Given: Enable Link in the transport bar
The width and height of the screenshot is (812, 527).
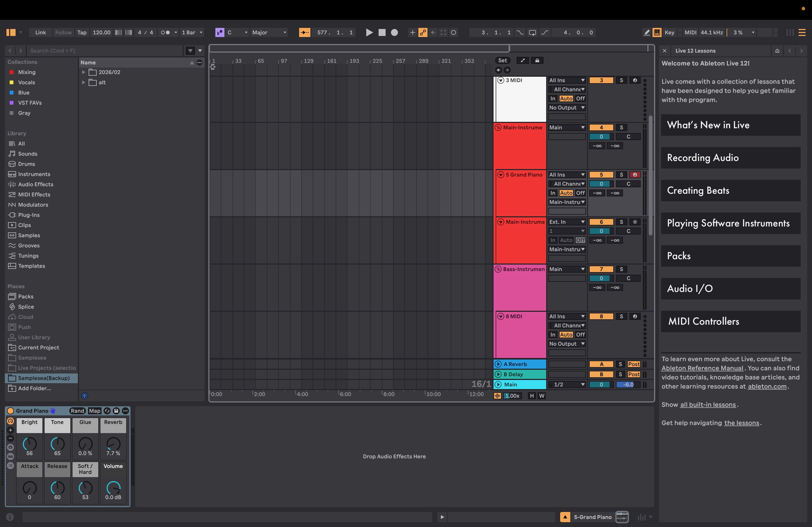Looking at the screenshot, I should point(40,32).
